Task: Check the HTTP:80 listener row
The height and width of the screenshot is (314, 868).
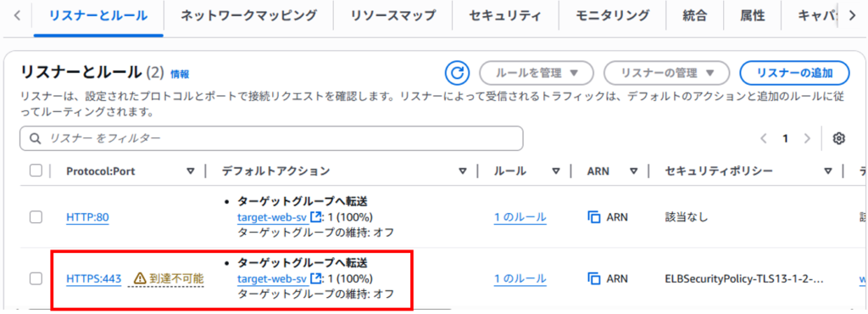Action: tap(36, 217)
